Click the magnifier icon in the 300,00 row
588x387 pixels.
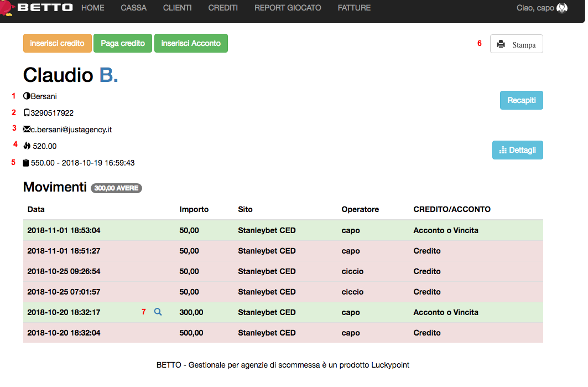(x=158, y=312)
